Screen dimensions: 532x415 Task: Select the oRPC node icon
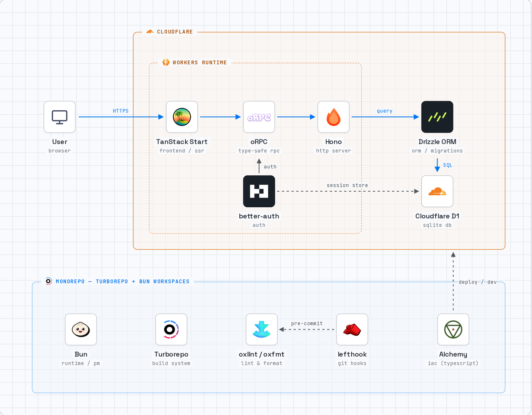pos(259,117)
